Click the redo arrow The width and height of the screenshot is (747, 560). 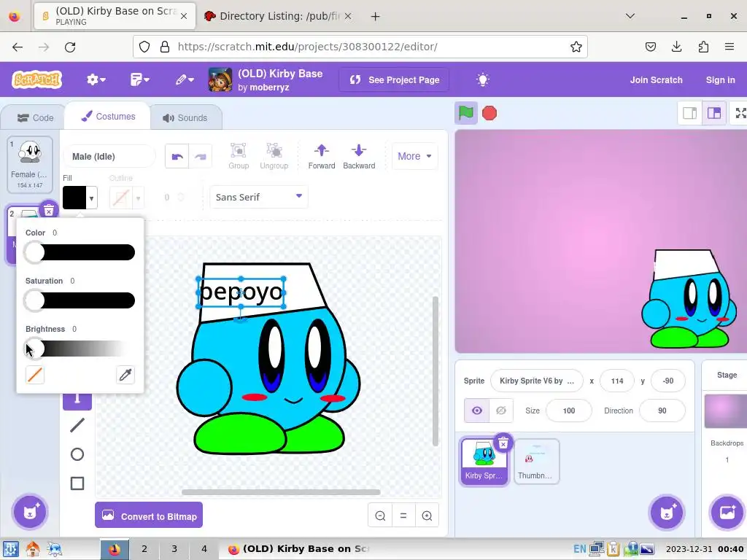(x=200, y=156)
